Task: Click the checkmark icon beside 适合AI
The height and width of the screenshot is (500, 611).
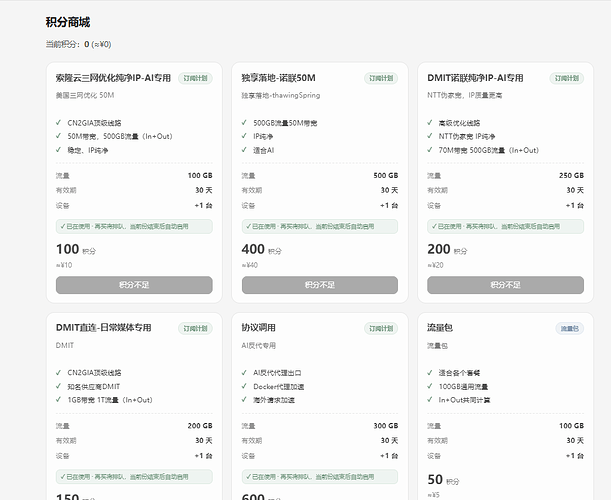Action: coord(244,150)
